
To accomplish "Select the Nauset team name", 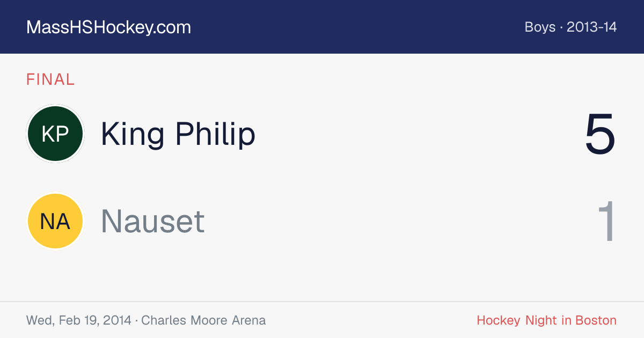I will pos(153,221).
